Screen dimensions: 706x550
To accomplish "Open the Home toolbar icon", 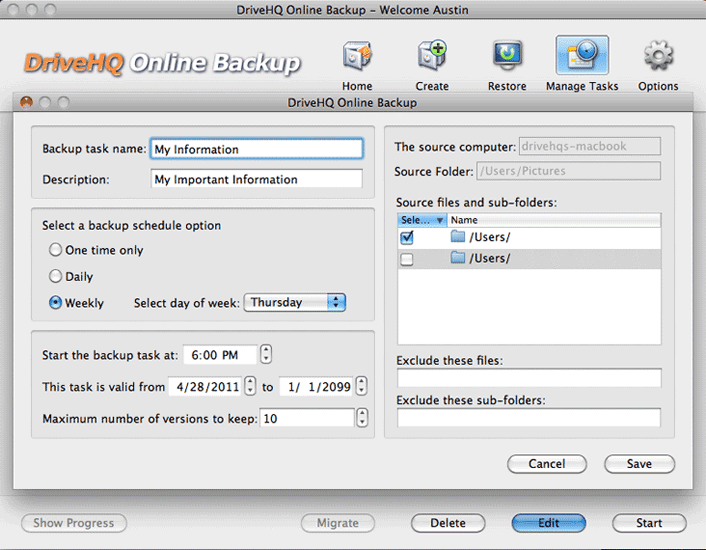I will coord(357,56).
